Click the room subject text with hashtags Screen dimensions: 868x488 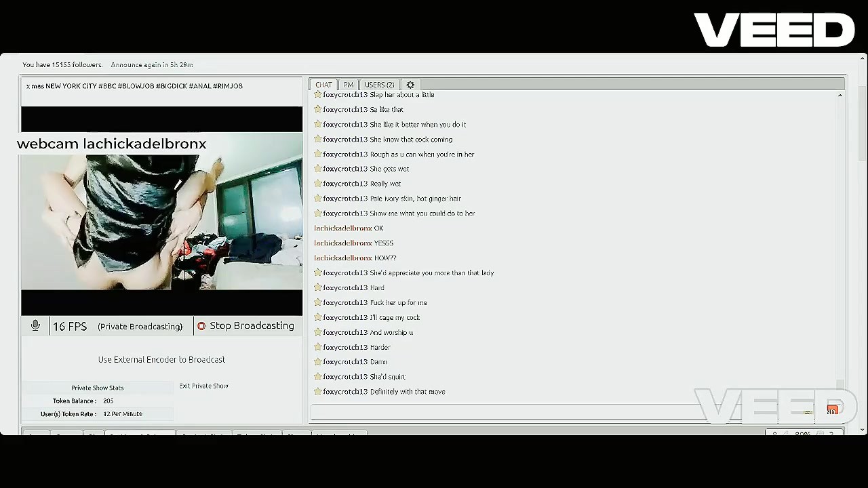point(134,86)
